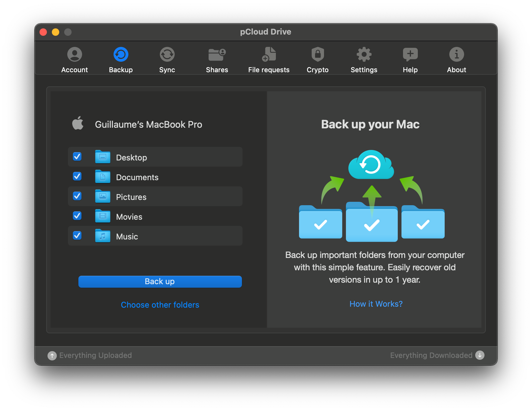Image resolution: width=532 pixels, height=411 pixels.
Task: Select the Documents folder label
Action: pos(137,177)
